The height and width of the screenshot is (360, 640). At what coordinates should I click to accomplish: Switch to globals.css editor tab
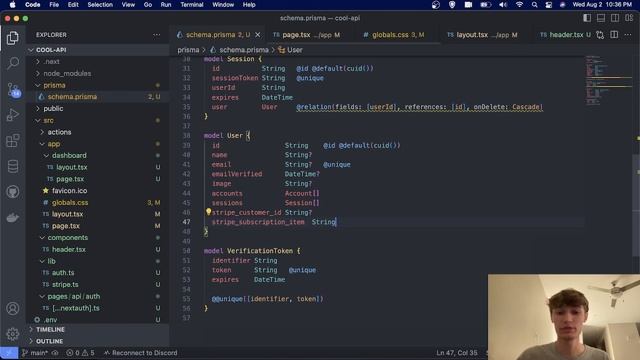[x=394, y=35]
